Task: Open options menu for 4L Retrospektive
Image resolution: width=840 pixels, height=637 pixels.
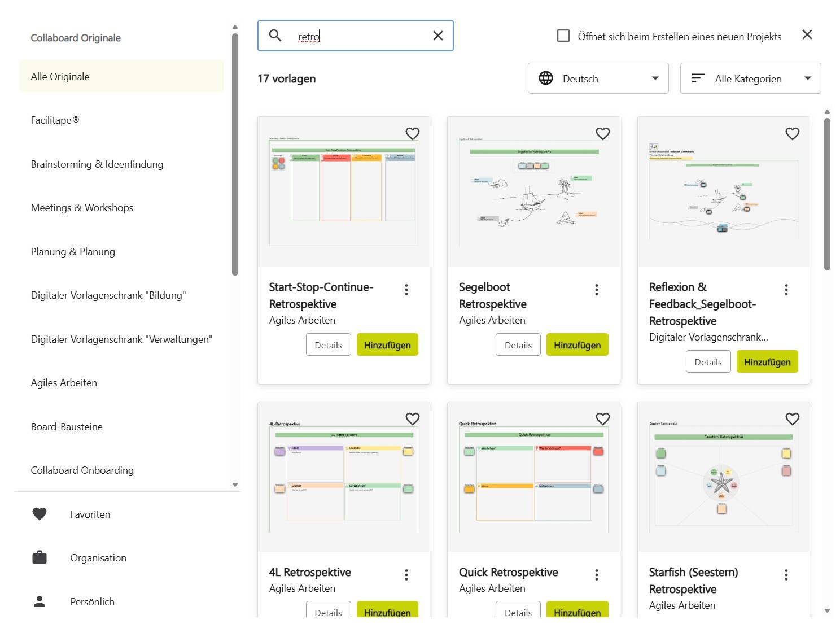Action: coord(406,575)
